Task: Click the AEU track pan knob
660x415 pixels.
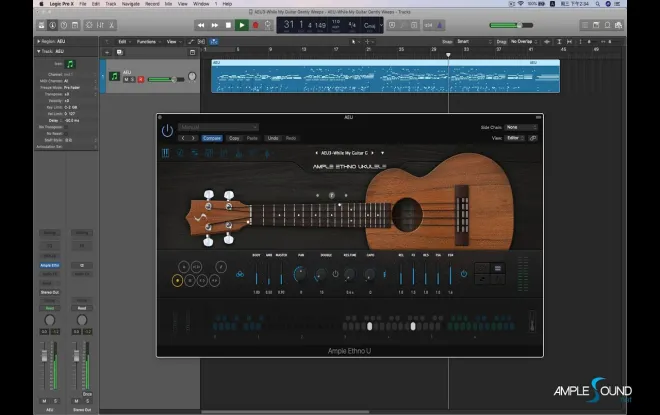Action: pos(192,76)
